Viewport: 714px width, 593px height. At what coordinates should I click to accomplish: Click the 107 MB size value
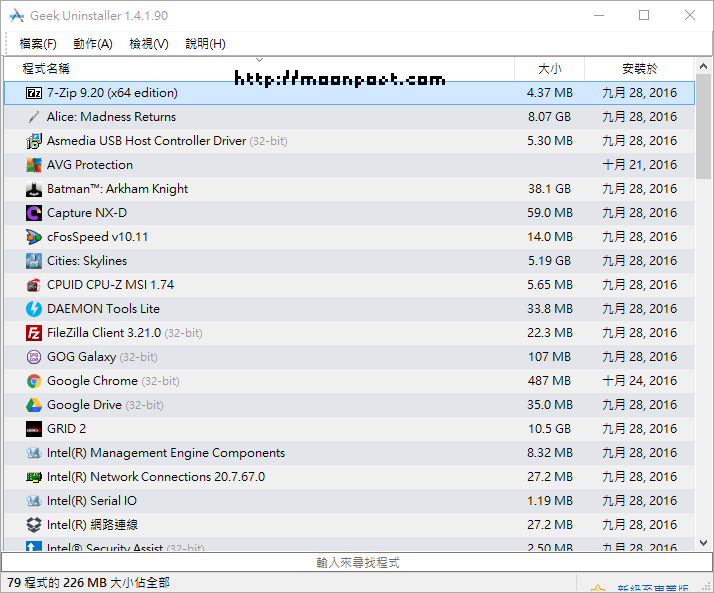click(x=549, y=357)
